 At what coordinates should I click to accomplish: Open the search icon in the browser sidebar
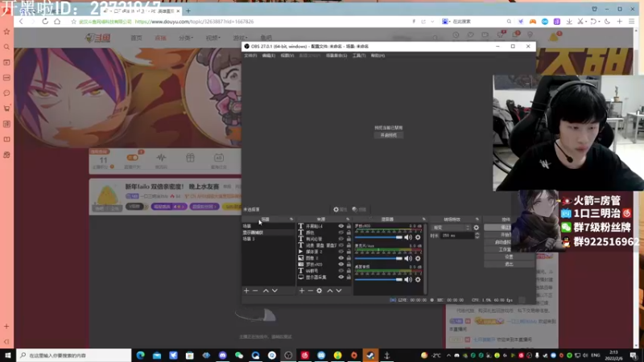point(6,47)
